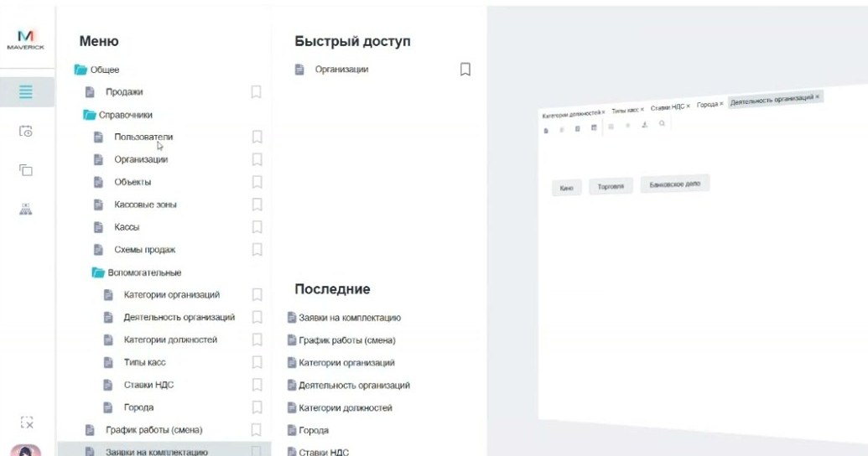Switch to Типы касс tab in preview

coord(625,110)
